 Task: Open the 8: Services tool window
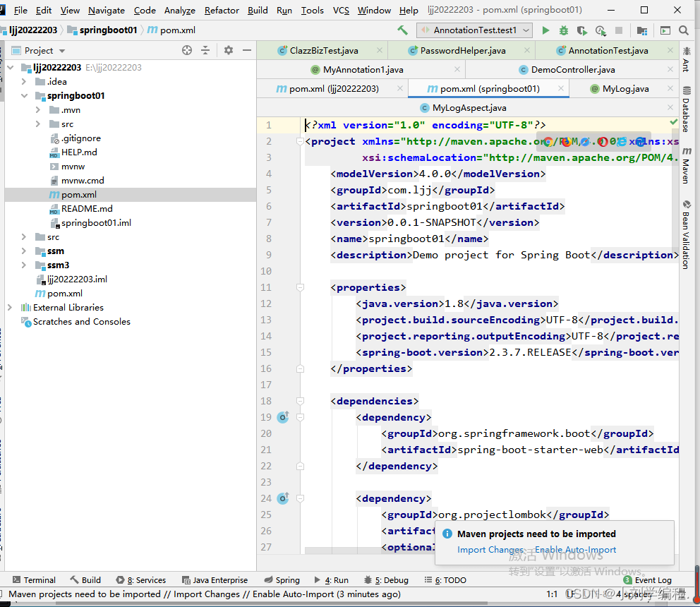(141, 579)
